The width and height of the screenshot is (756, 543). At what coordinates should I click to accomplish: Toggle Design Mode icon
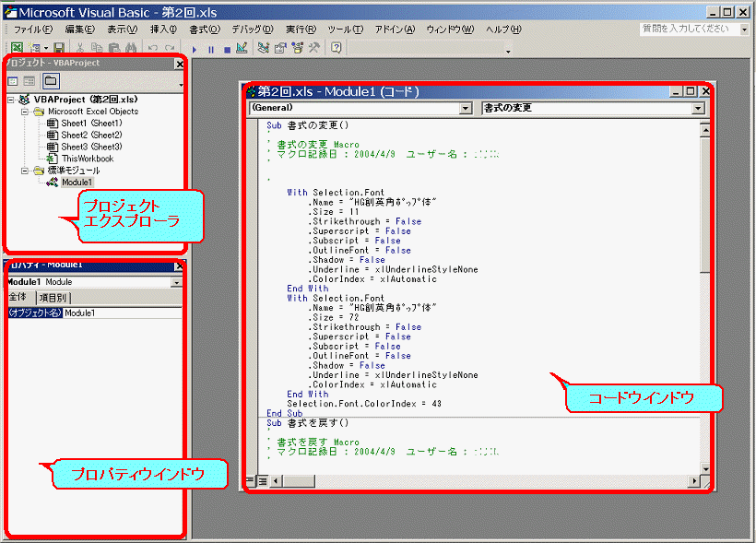[242, 48]
